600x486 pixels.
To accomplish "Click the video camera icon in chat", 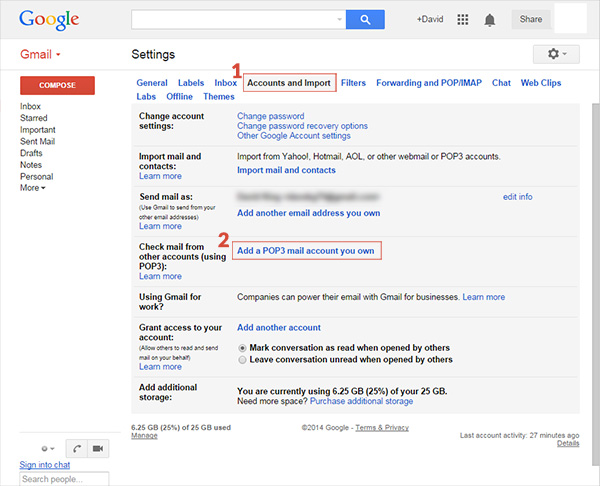I will [x=98, y=449].
